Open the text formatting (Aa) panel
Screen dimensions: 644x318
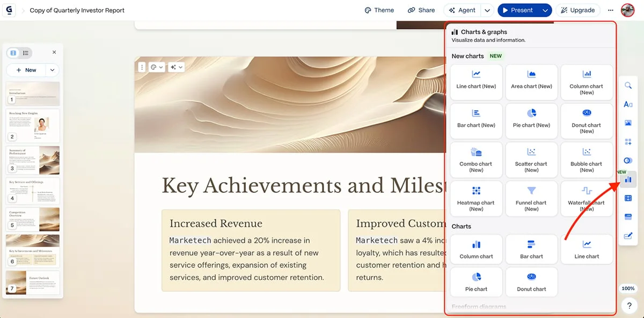pos(628,104)
